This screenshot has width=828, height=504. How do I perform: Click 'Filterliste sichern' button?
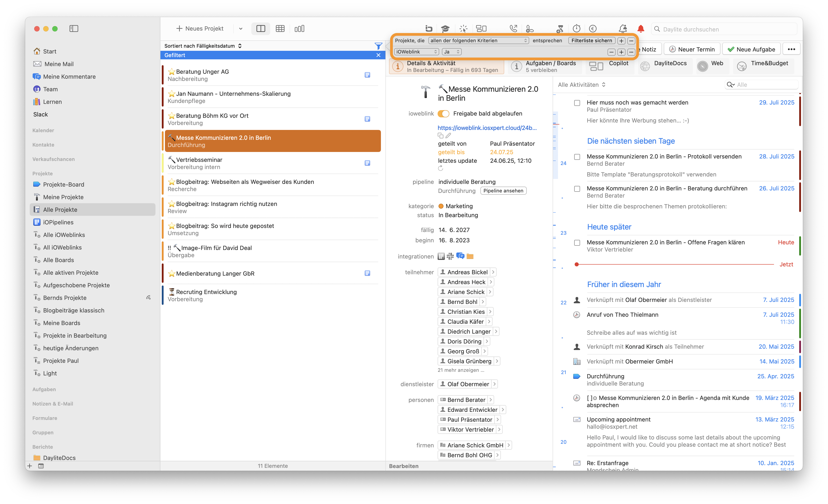click(592, 41)
